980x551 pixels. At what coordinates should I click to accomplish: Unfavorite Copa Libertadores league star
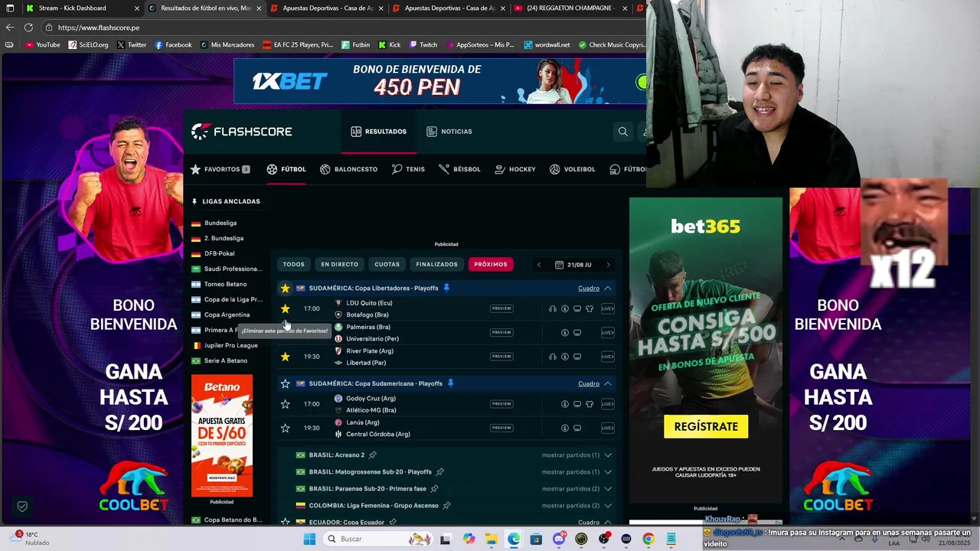(x=285, y=289)
